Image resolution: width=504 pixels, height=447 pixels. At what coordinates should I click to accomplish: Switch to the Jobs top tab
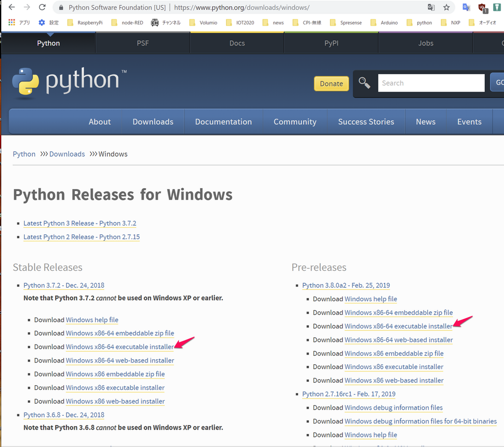[425, 43]
